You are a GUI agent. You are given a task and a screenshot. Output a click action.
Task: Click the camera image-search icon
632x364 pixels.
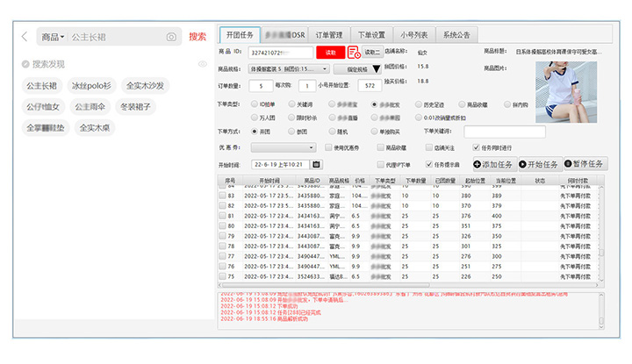(x=171, y=37)
